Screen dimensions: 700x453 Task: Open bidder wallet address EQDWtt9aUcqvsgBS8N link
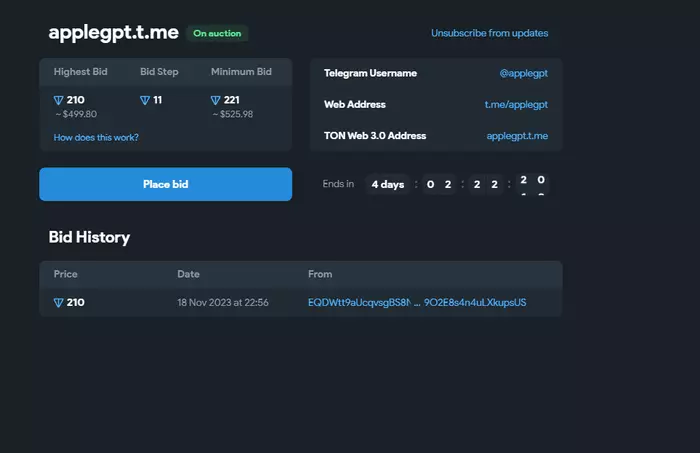[x=417, y=303]
